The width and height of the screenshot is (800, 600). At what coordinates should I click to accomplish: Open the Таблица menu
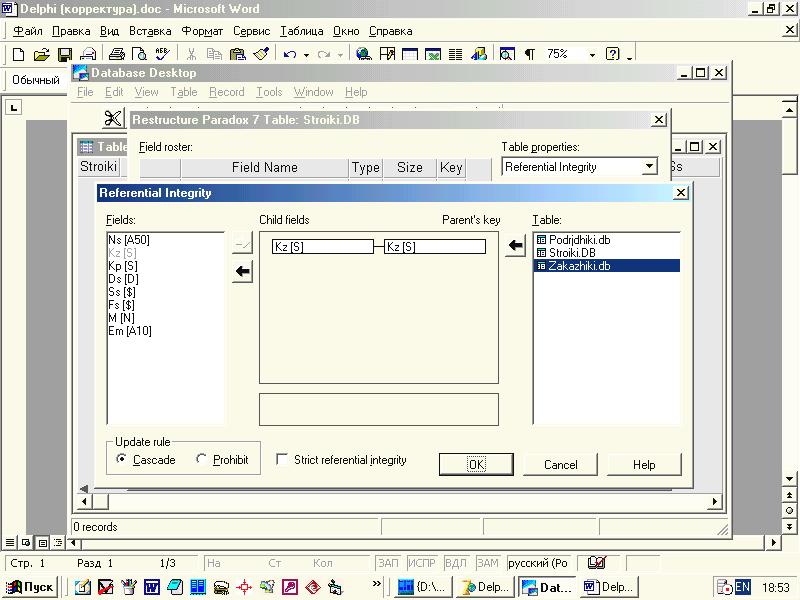pyautogui.click(x=302, y=31)
